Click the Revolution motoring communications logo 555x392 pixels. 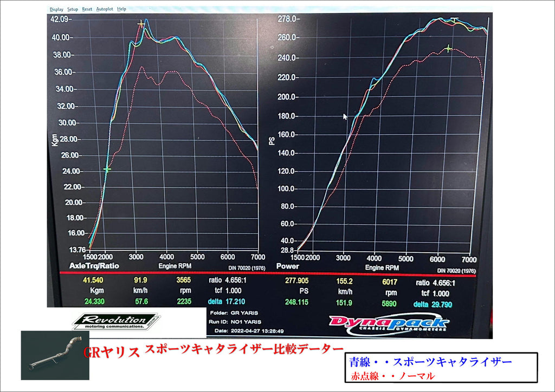click(x=116, y=321)
